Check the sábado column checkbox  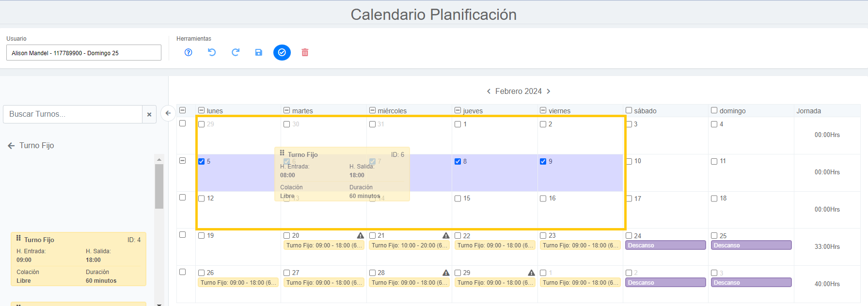tap(629, 110)
